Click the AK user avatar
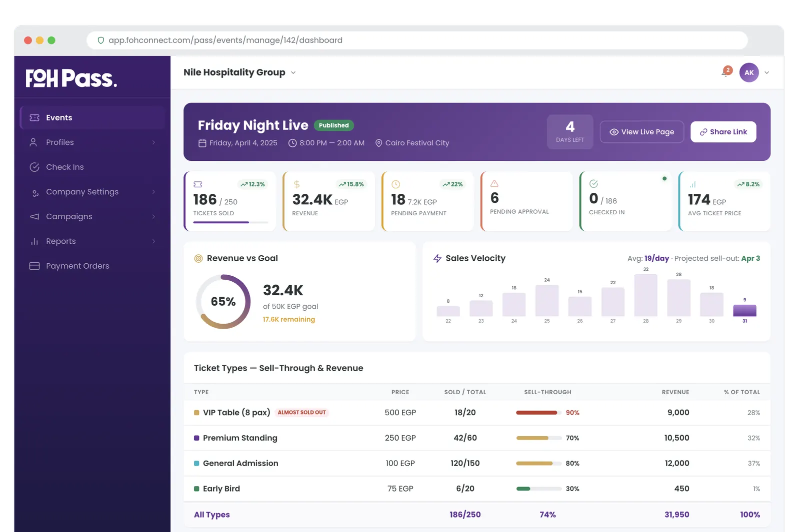This screenshot has height=532, width=800. pyautogui.click(x=749, y=72)
